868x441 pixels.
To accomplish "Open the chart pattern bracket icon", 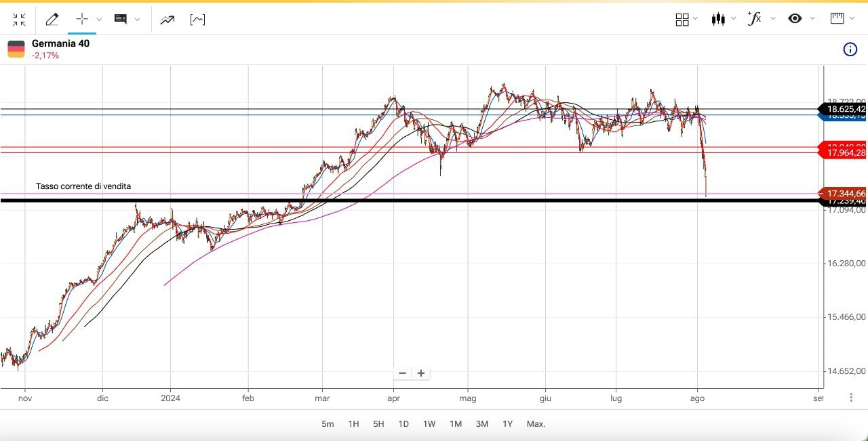I will click(x=197, y=20).
